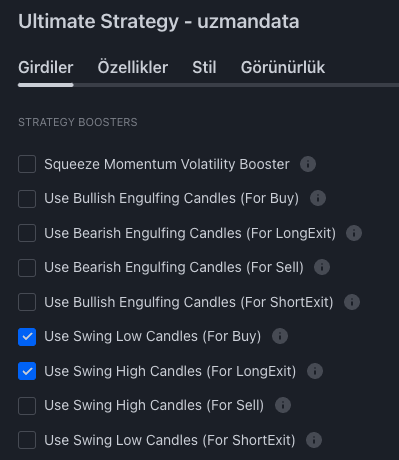Open info icon for Swing High Candles (For Sell)
Viewport: 399px width, 460px height.
283,405
